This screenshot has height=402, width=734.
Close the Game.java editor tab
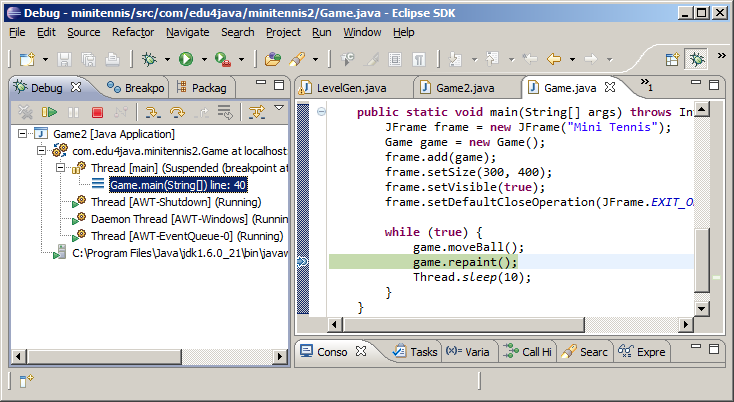tap(610, 87)
